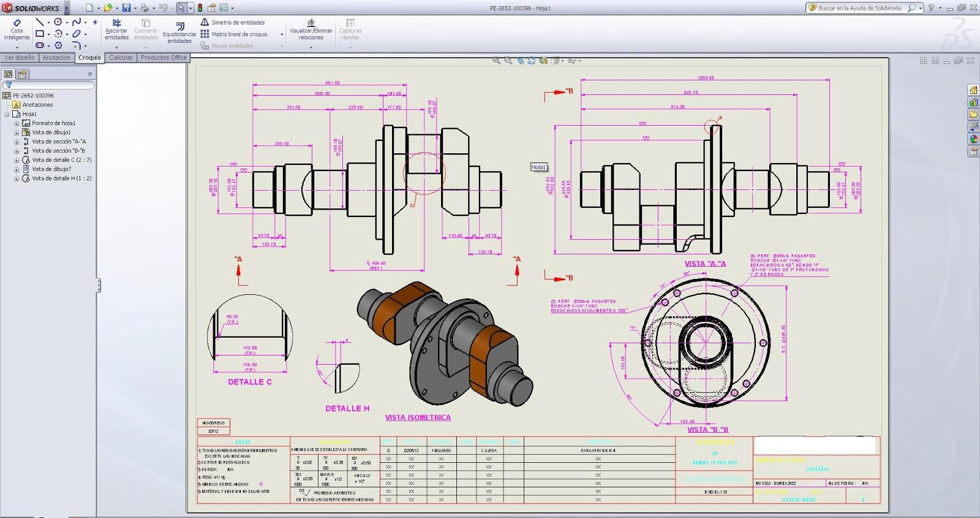Click Matriz lineal de croquis pattern tool
Viewport: 980px width, 518px height.
point(235,34)
